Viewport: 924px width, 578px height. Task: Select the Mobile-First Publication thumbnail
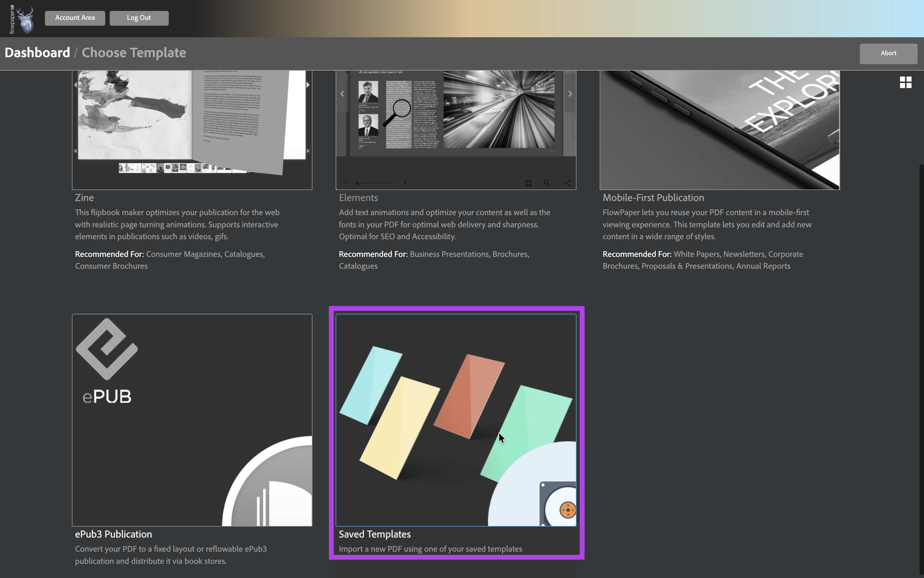tap(719, 130)
